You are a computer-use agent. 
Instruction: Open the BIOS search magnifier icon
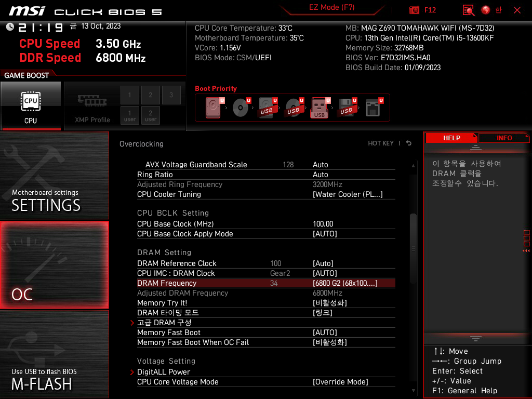468,10
